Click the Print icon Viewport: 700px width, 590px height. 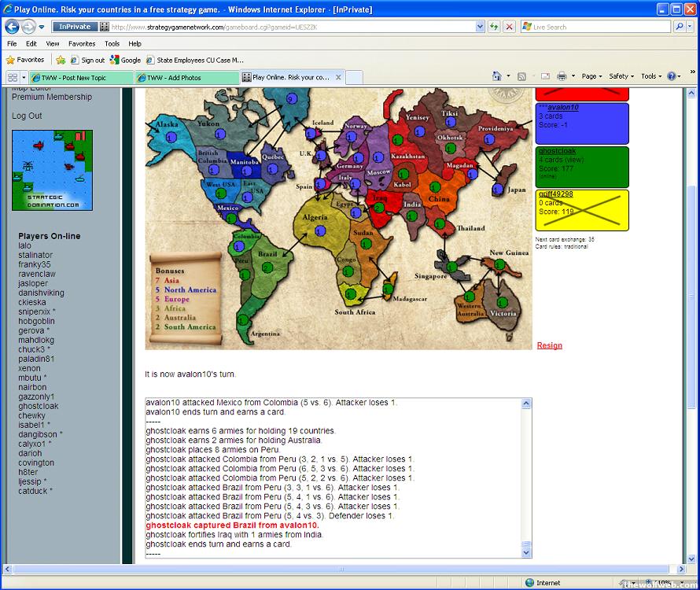coord(562,76)
